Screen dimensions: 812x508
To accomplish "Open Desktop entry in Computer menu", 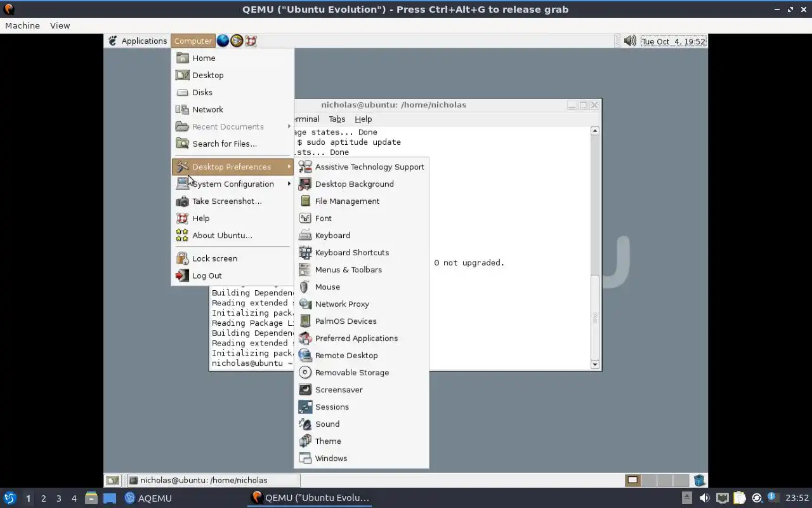I will [x=233, y=75].
